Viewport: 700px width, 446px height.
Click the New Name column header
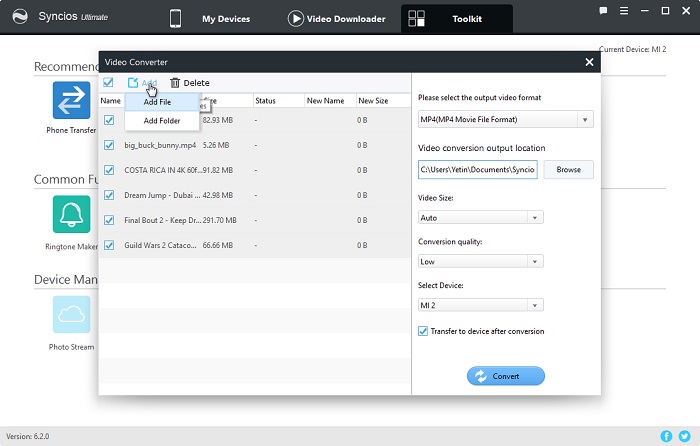click(x=325, y=100)
